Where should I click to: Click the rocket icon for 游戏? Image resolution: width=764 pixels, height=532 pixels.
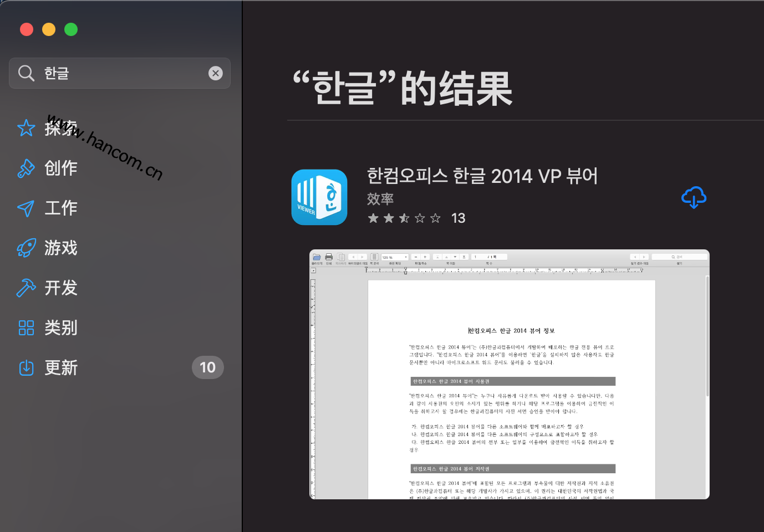[x=26, y=248]
